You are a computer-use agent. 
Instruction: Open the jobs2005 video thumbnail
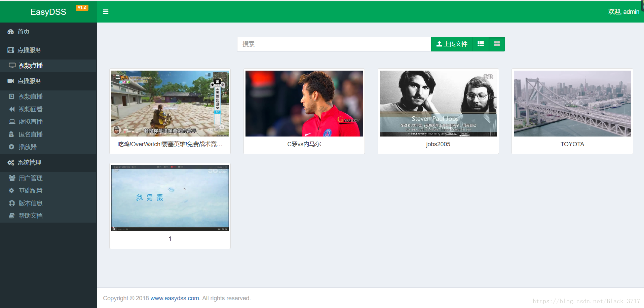[438, 104]
